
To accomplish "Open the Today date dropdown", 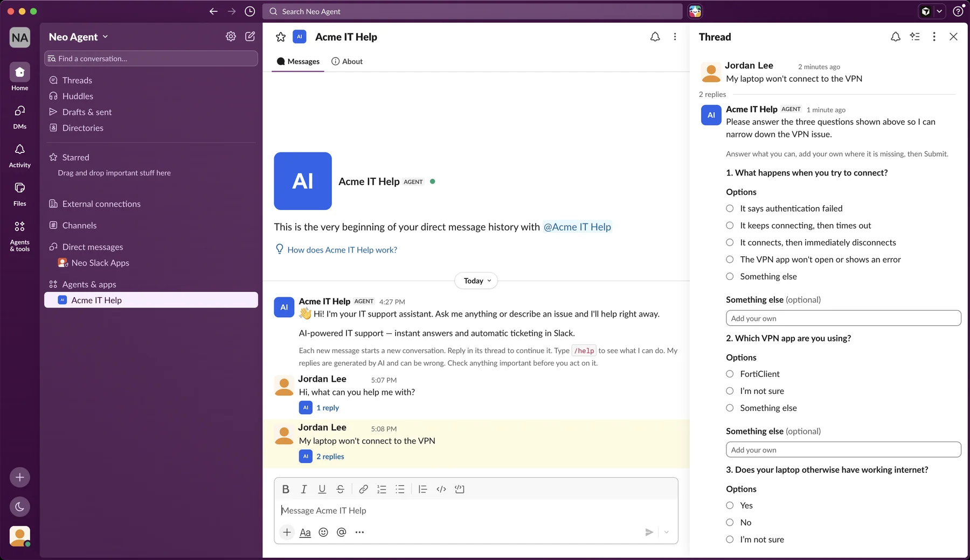I will (476, 281).
